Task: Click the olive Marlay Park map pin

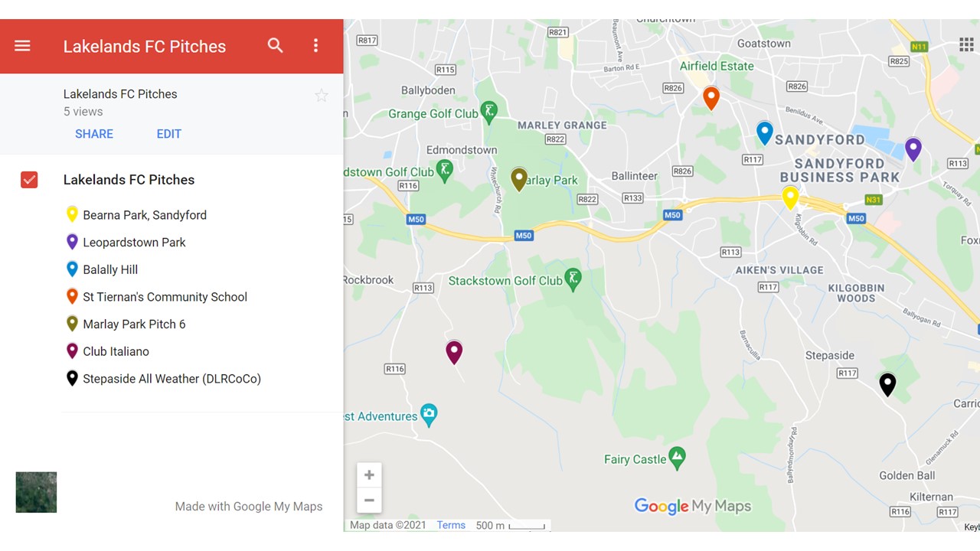Action: pyautogui.click(x=519, y=178)
